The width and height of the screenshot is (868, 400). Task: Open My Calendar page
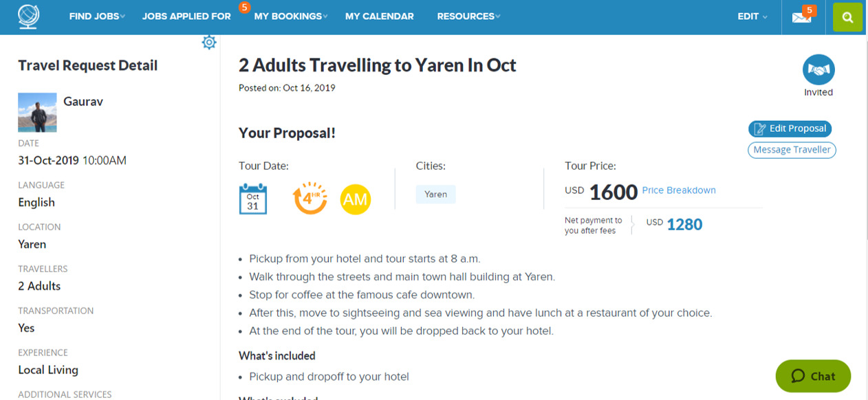(380, 16)
